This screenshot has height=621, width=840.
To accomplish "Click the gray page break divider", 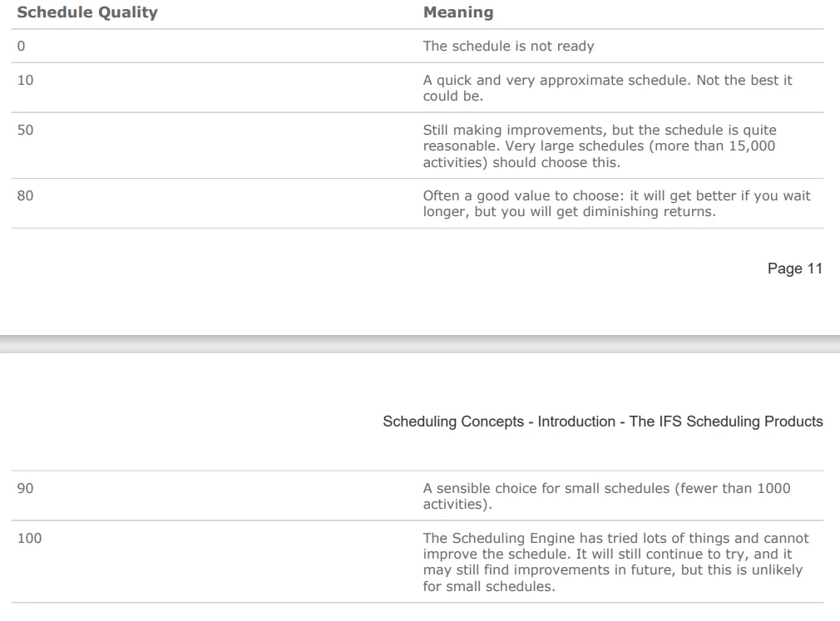I will coord(420,343).
